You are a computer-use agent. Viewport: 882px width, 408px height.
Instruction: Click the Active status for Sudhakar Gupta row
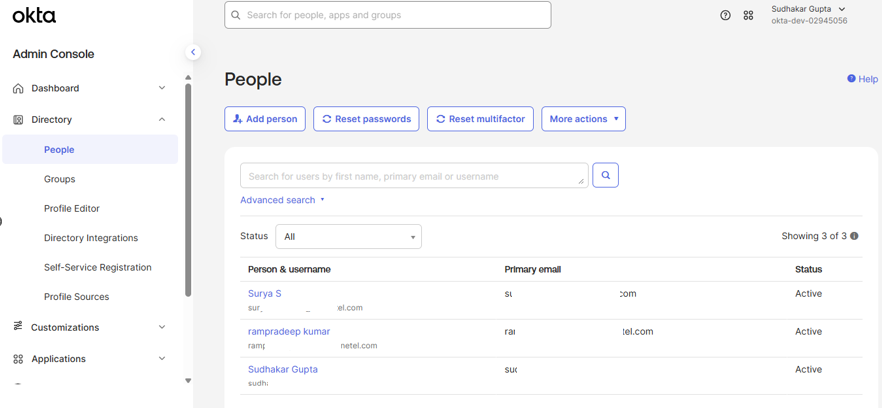[x=808, y=369]
